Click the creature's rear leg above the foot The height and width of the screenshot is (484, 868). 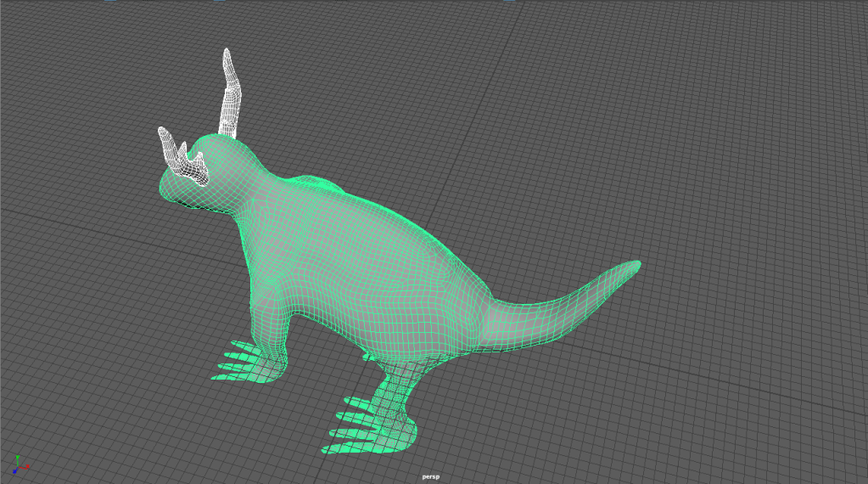coord(399,378)
